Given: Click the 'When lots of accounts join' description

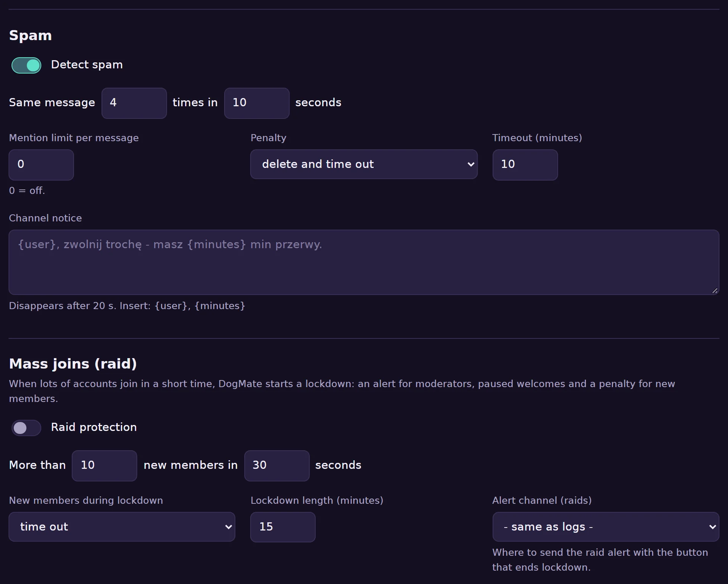Looking at the screenshot, I should (x=342, y=391).
